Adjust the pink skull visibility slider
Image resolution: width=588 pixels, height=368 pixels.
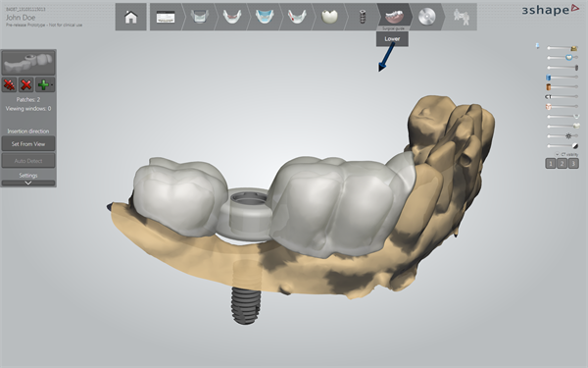point(563,107)
